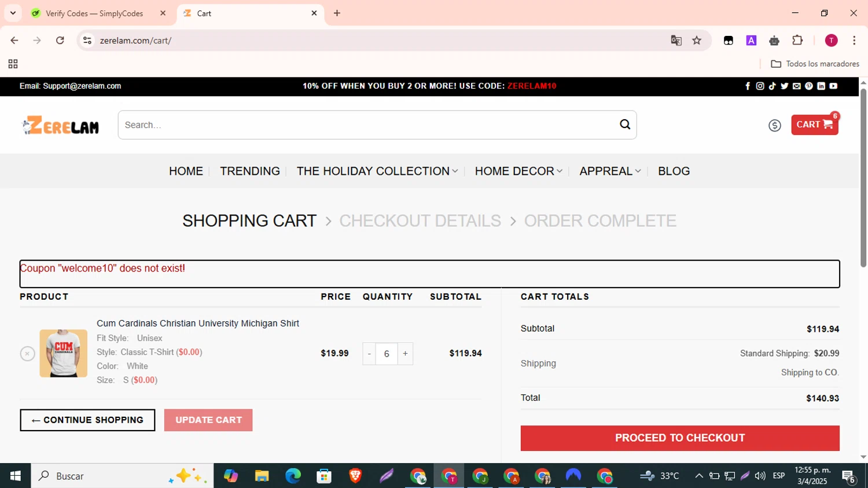This screenshot has height=488, width=868.
Task: Open the Facebook social icon
Action: [748, 86]
